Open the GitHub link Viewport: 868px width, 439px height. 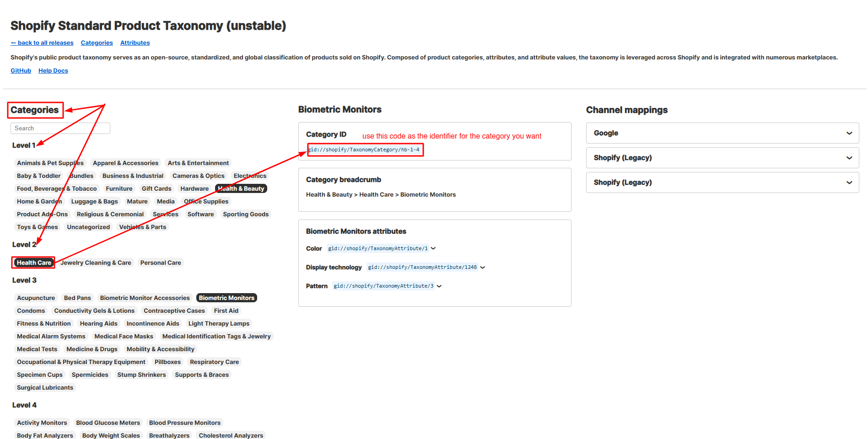(21, 70)
